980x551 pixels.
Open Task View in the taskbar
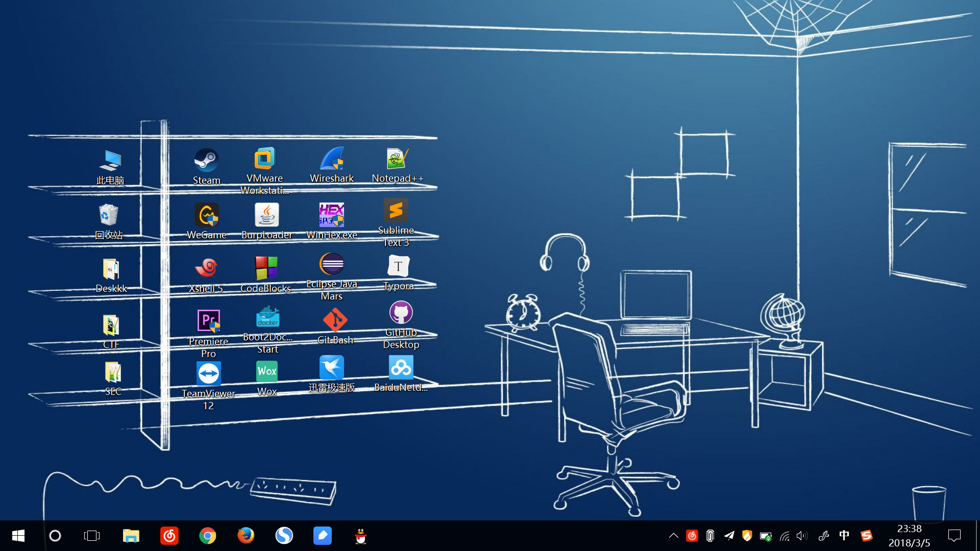pos(92,536)
